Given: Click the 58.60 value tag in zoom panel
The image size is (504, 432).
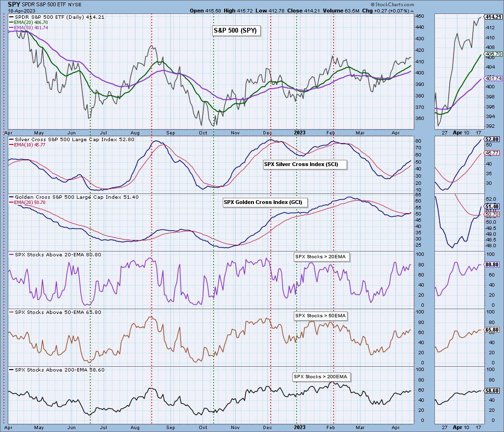Looking at the screenshot, I should (x=492, y=391).
